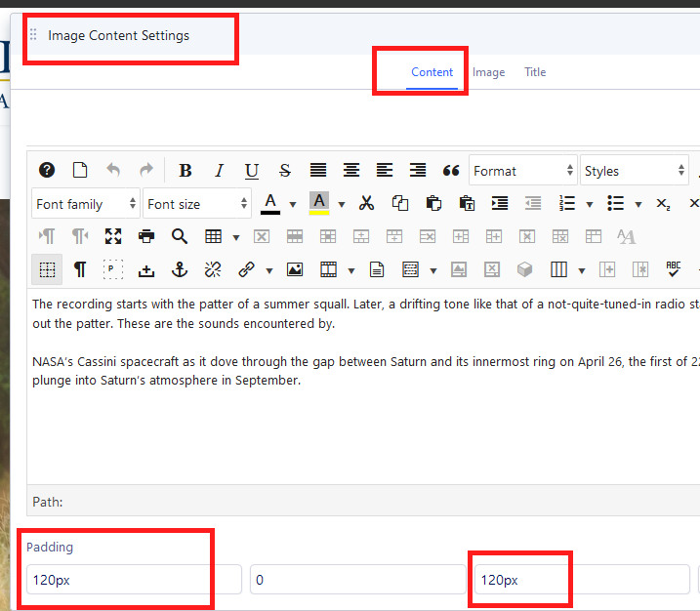
Task: Click the Cut scissors icon
Action: click(367, 203)
